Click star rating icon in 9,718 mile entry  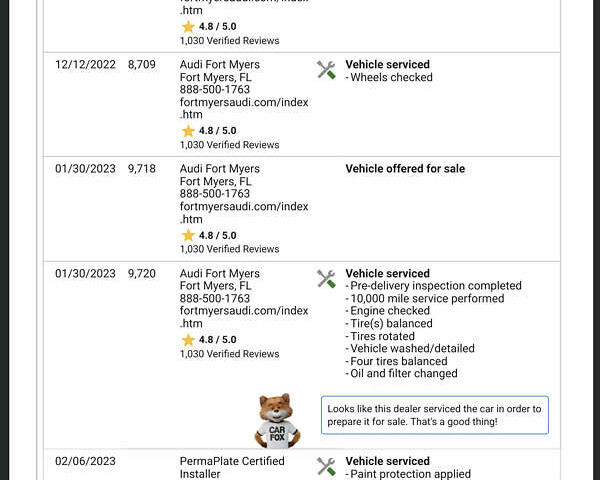click(188, 235)
